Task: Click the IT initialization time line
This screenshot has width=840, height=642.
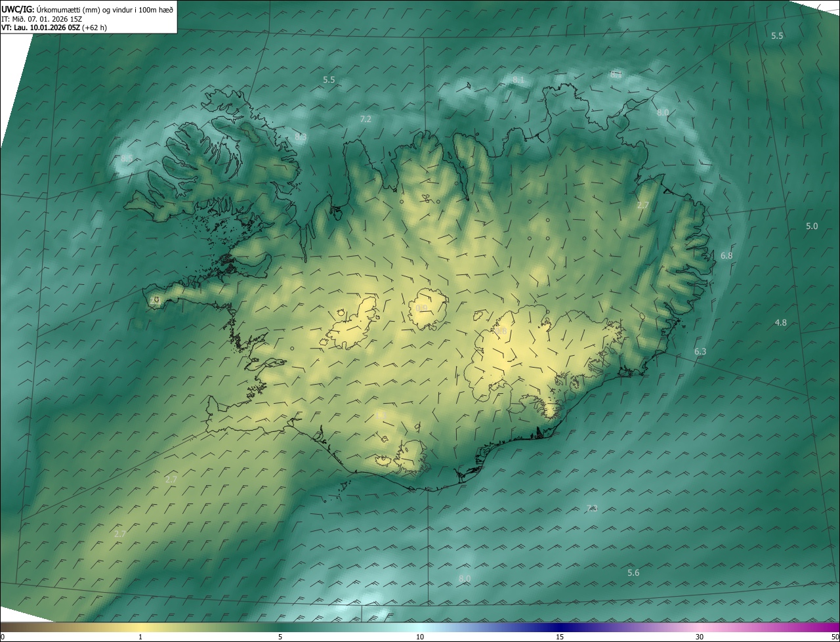Action: pos(41,18)
